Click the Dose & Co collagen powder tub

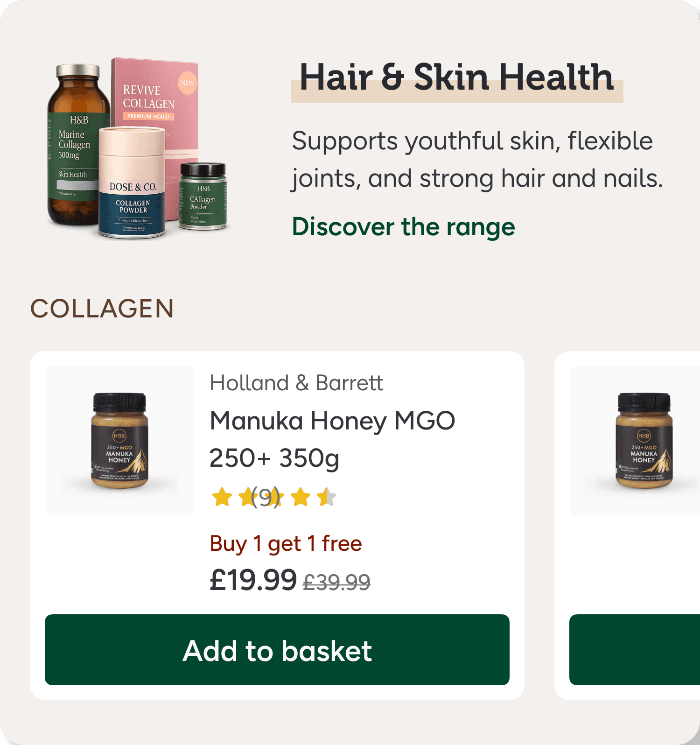tap(132, 183)
